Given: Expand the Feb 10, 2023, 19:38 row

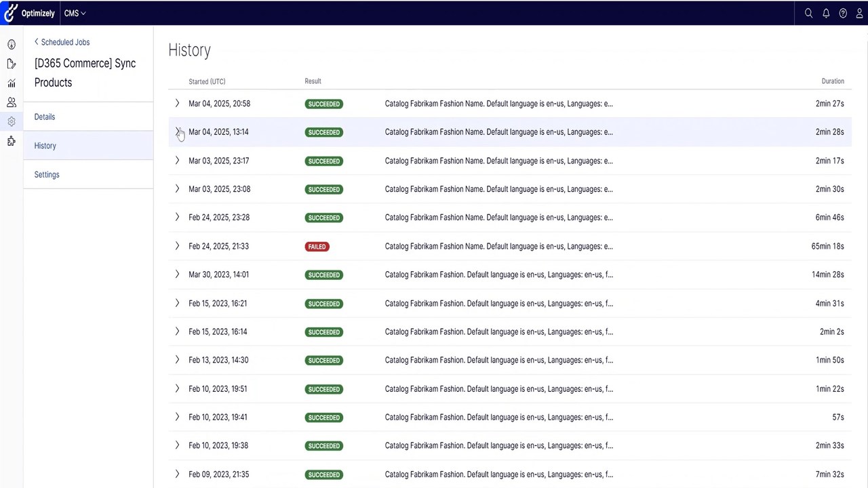Looking at the screenshot, I should click(x=177, y=445).
